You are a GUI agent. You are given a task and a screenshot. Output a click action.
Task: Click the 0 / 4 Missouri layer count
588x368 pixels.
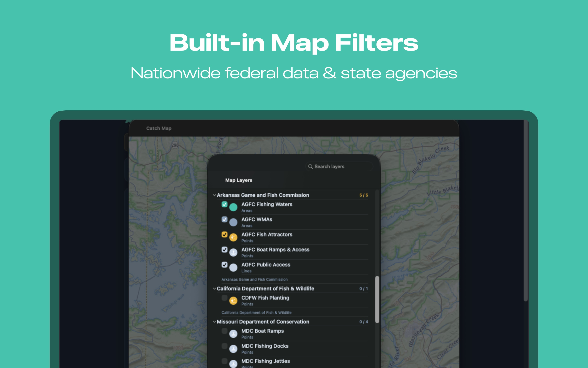pos(364,322)
